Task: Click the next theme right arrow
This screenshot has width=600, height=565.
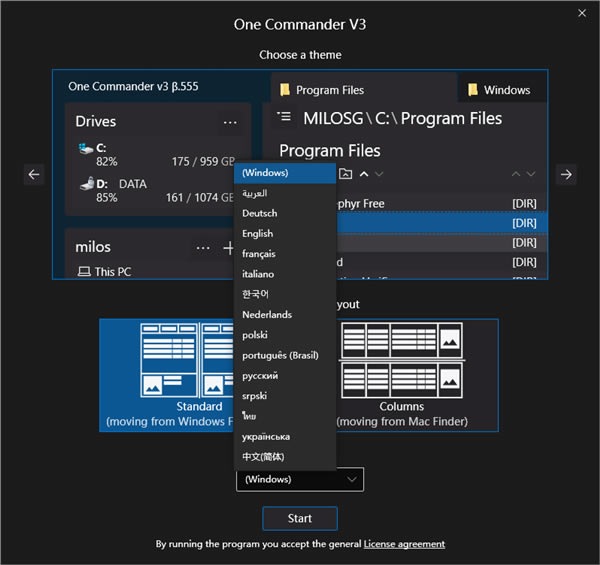Action: click(566, 175)
